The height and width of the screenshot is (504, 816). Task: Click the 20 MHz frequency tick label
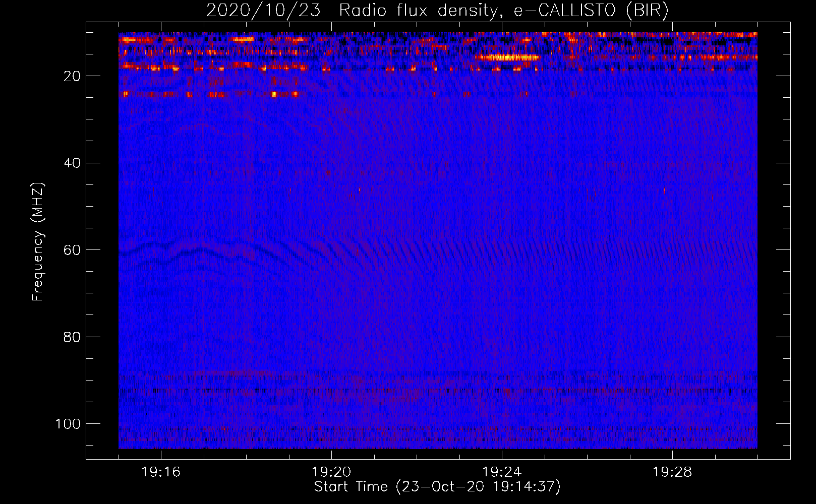click(x=72, y=76)
